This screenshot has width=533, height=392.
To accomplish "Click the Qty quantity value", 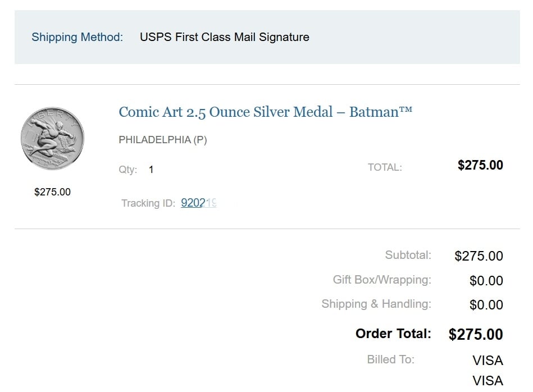I will click(x=151, y=170).
